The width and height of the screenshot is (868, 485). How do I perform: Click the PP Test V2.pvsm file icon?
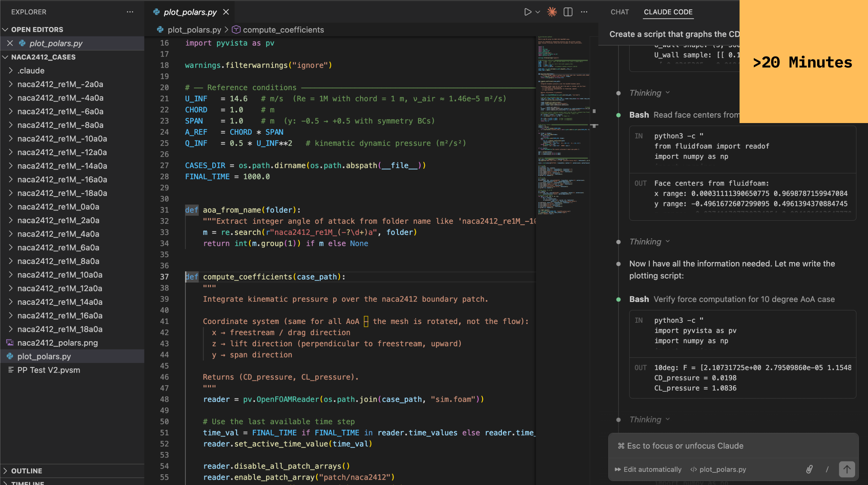[x=10, y=370]
